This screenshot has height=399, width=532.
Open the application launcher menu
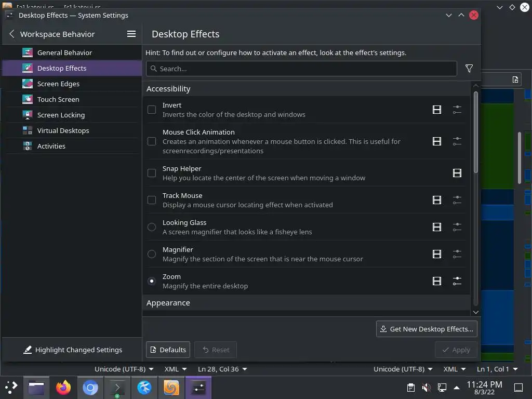pos(11,388)
